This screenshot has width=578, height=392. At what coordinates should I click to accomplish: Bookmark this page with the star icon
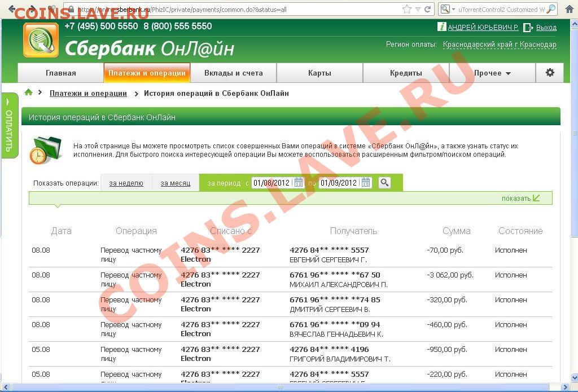point(407,9)
